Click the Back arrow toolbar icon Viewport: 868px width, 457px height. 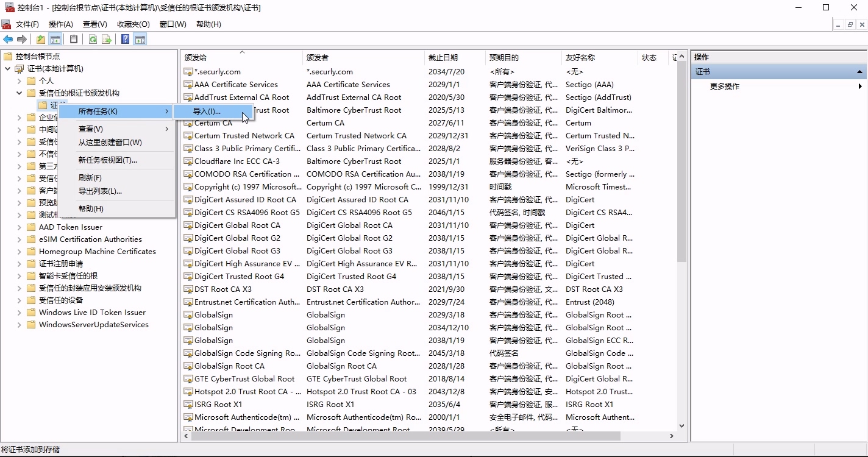tap(8, 40)
